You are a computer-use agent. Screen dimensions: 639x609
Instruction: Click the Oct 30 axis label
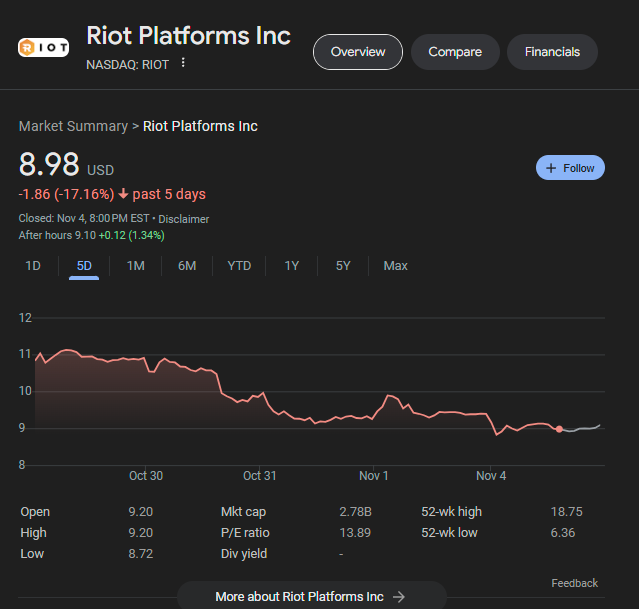tap(146, 476)
